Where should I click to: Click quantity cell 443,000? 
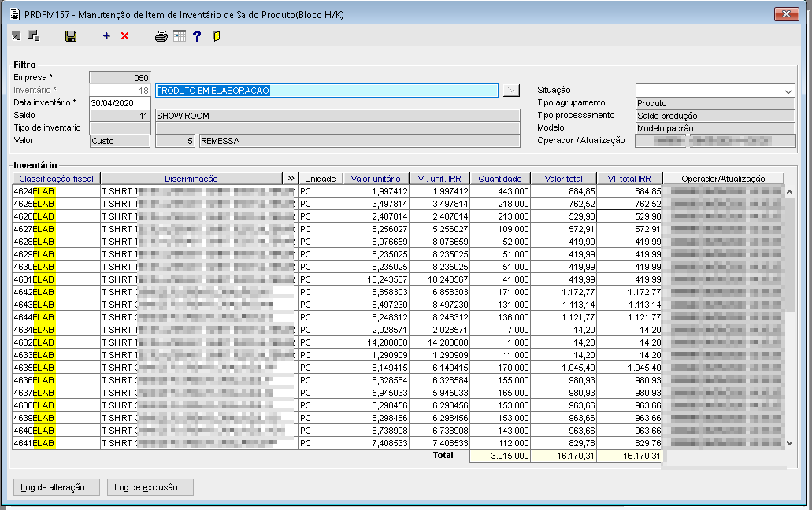[x=500, y=191]
